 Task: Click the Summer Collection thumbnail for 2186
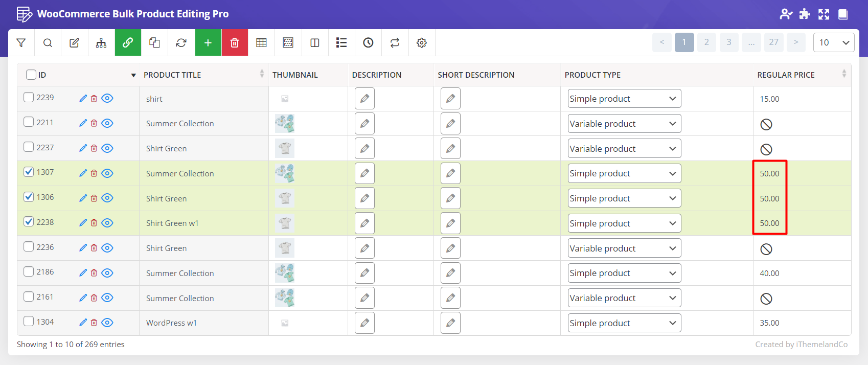click(x=285, y=273)
